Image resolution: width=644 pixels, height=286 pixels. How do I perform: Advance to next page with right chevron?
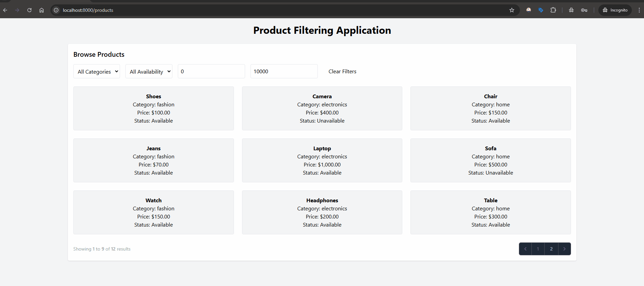coord(564,249)
